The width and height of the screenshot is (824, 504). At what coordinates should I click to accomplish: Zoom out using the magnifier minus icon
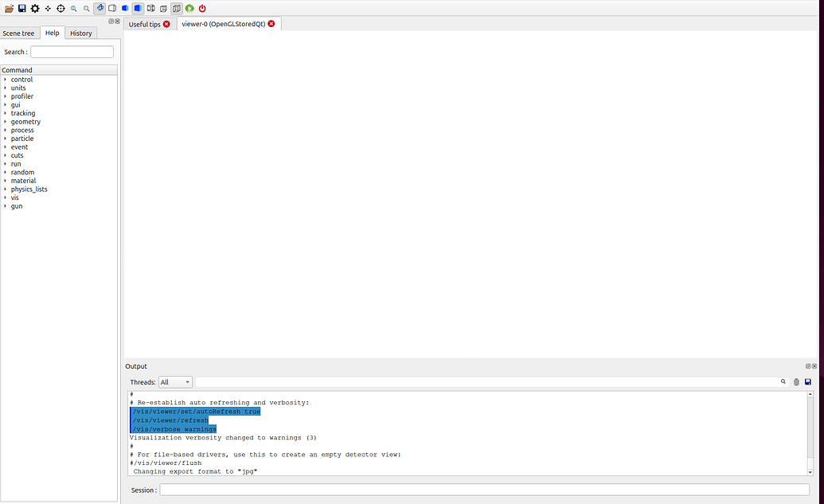73,7
